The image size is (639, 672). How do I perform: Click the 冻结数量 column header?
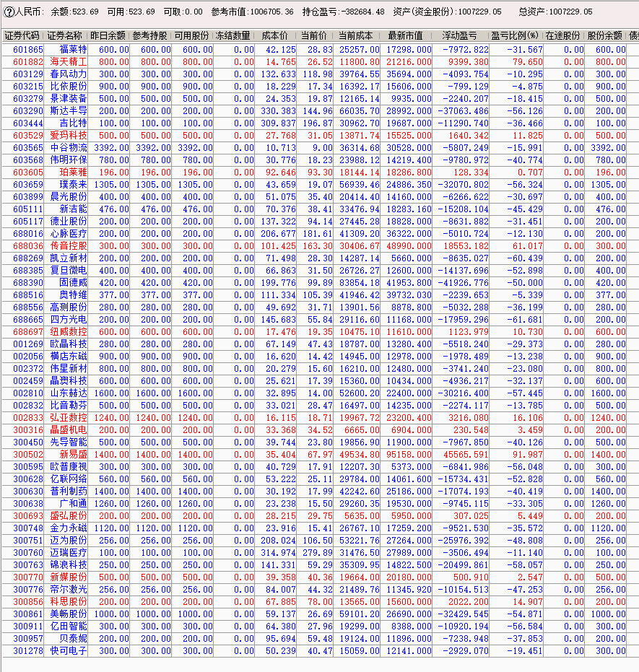[233, 35]
